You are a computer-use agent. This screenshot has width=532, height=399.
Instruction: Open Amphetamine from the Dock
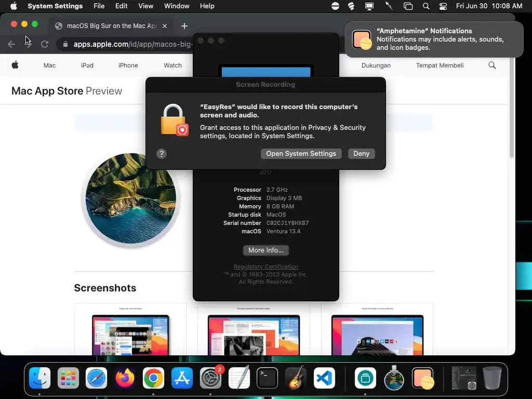(423, 378)
